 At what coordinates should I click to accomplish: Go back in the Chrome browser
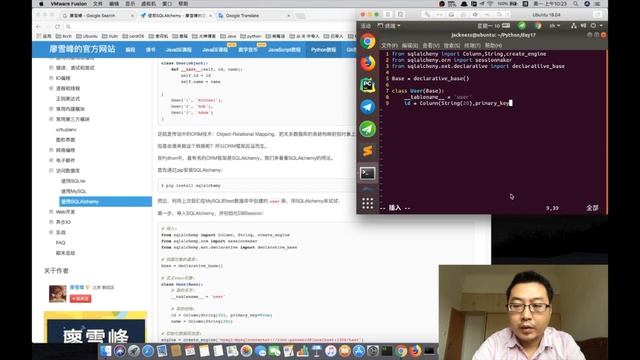[38, 27]
